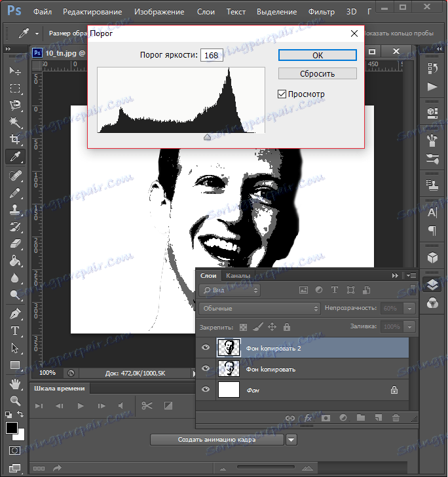Toggle lock transparent pixels

coord(243,327)
